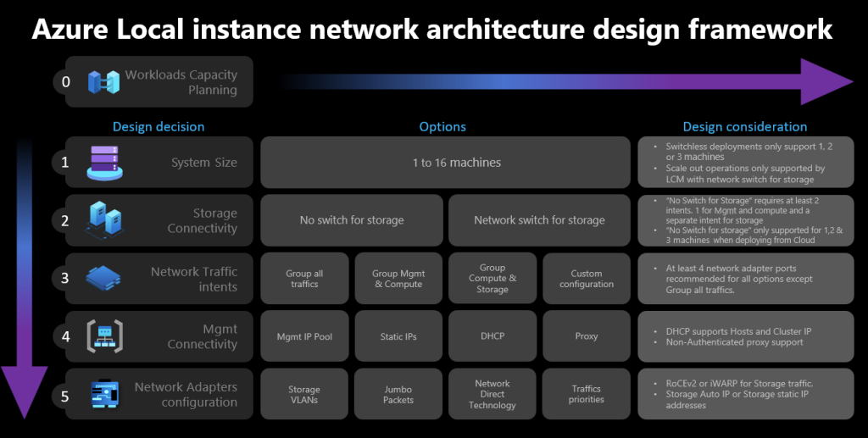The image size is (868, 438).
Task: Select the Storage Connectivity design decision
Action: (159, 220)
